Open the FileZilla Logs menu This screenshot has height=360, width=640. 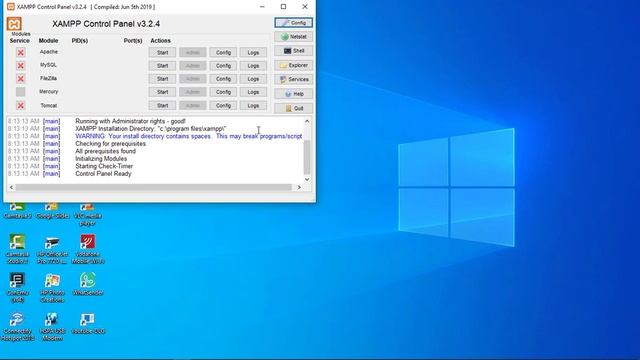click(253, 79)
